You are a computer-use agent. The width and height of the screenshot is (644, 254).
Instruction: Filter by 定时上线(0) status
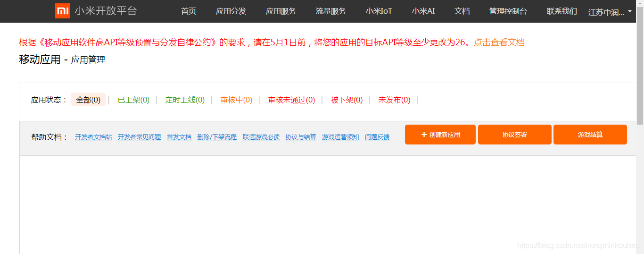click(185, 100)
